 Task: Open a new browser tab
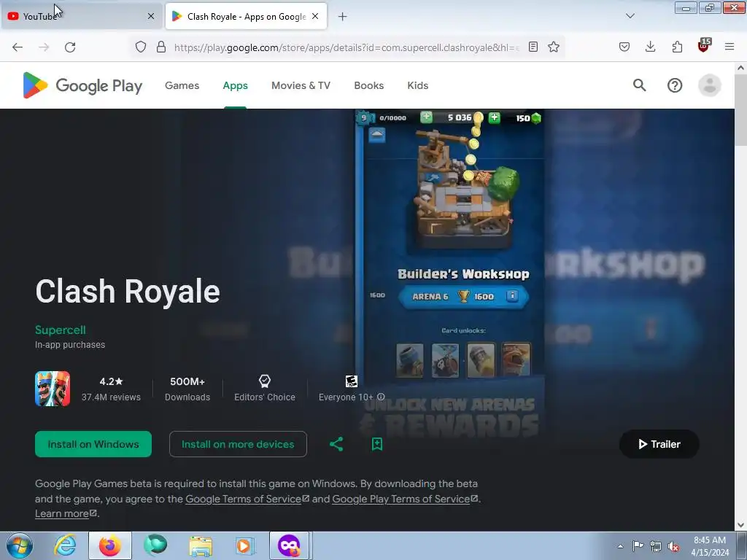pos(342,17)
